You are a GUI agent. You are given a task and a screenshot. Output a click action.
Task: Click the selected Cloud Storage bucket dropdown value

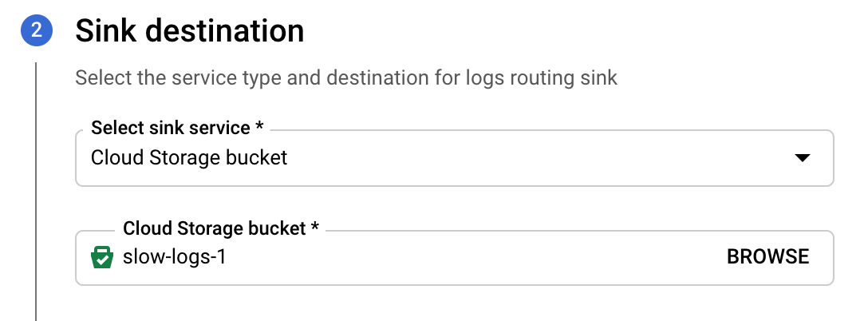(189, 158)
